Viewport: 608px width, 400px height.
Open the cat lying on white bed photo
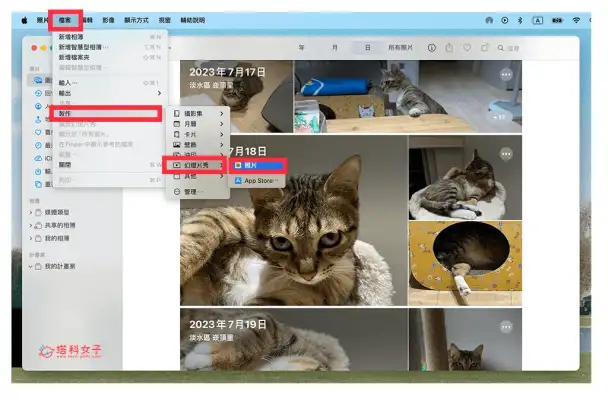[465, 178]
